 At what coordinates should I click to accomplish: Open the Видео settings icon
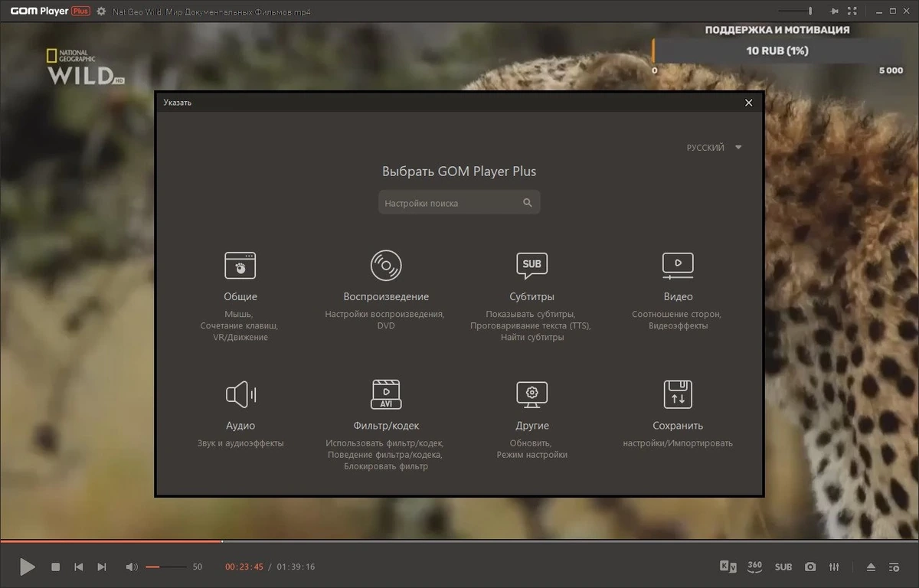678,265
